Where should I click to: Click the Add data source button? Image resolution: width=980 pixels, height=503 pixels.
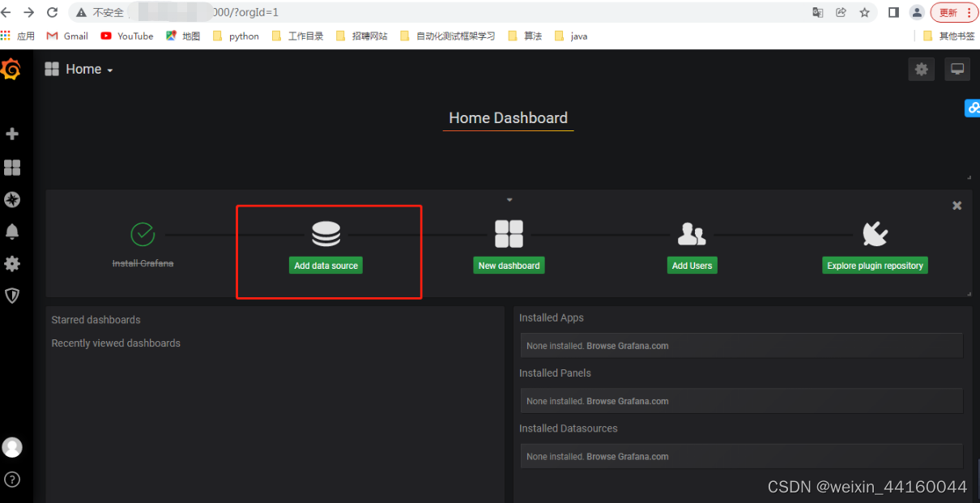tap(326, 266)
